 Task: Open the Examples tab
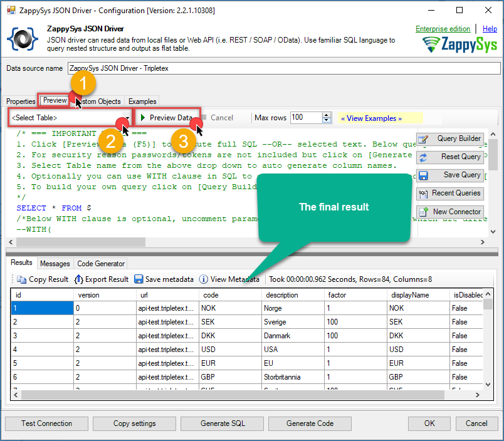(x=142, y=101)
